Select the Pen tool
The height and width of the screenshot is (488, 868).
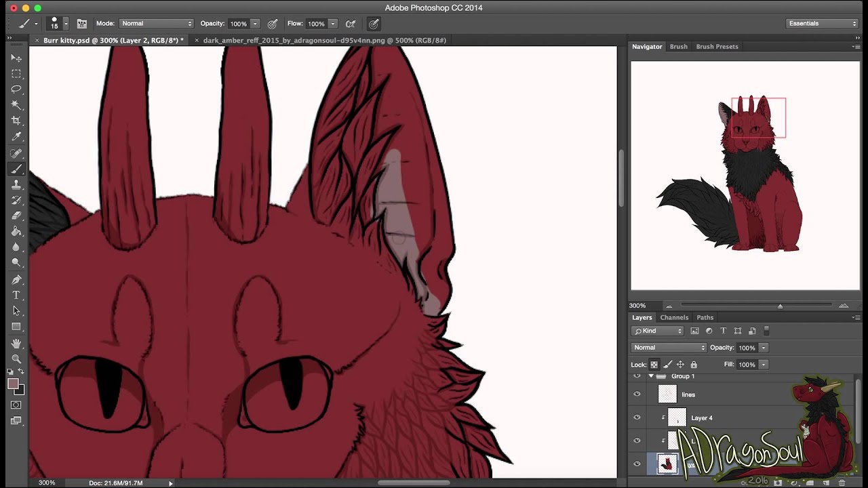pos(16,279)
